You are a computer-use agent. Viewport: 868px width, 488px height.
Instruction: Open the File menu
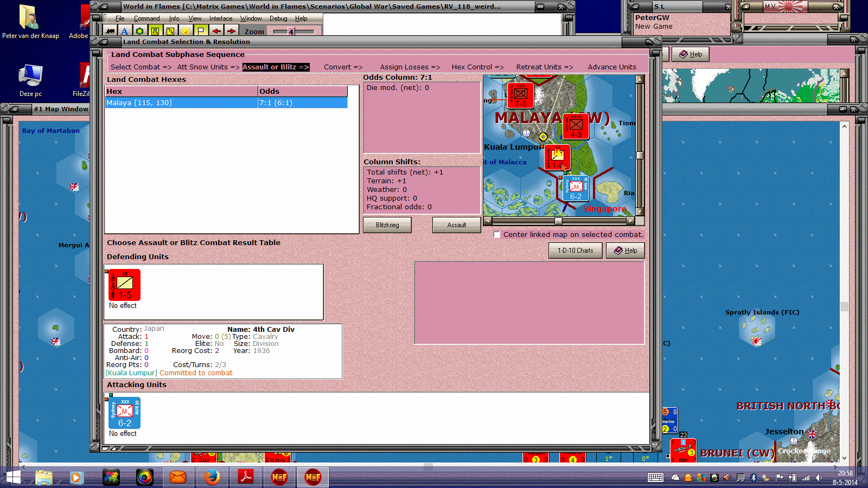(120, 18)
